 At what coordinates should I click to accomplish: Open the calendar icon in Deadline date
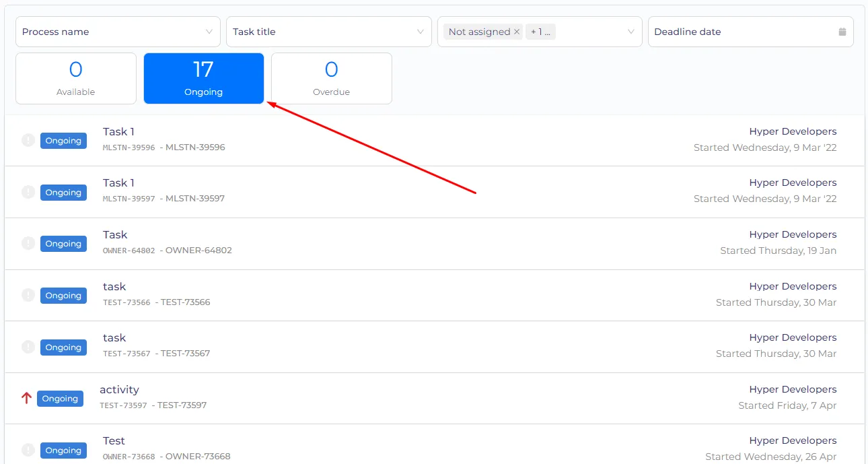[842, 32]
